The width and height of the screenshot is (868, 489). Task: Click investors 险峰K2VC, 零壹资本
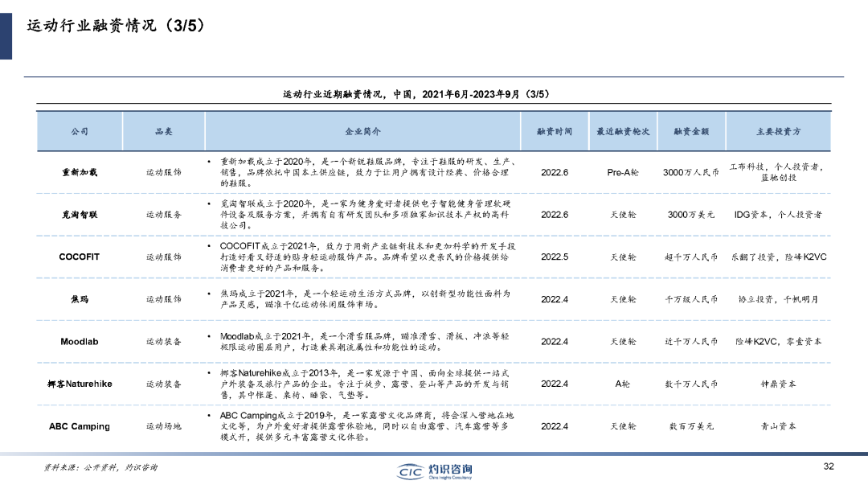pyautogui.click(x=778, y=342)
